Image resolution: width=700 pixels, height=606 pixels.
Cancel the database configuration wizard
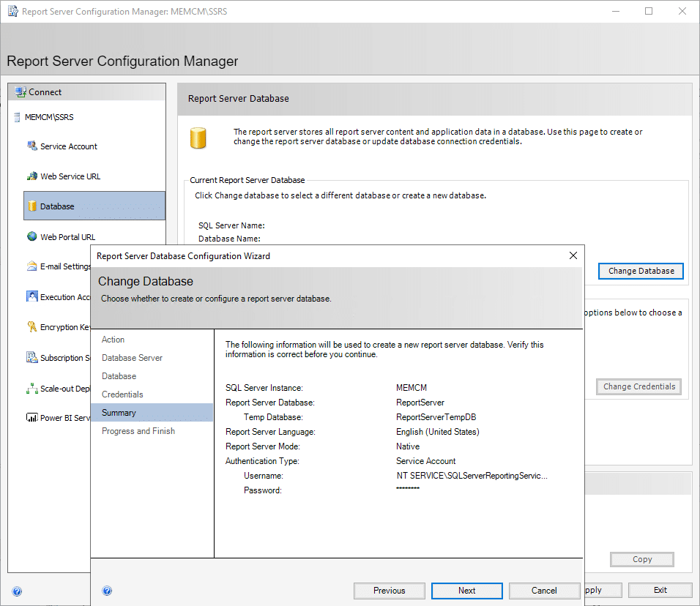(544, 591)
